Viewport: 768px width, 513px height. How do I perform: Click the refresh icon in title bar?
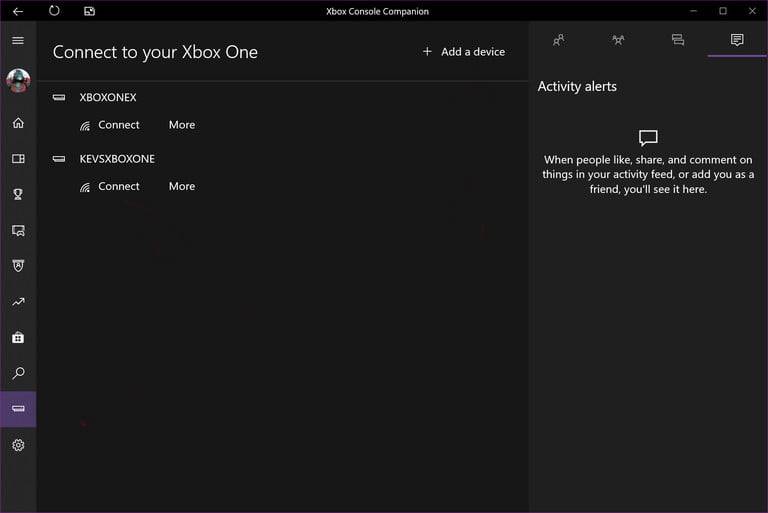click(x=54, y=11)
